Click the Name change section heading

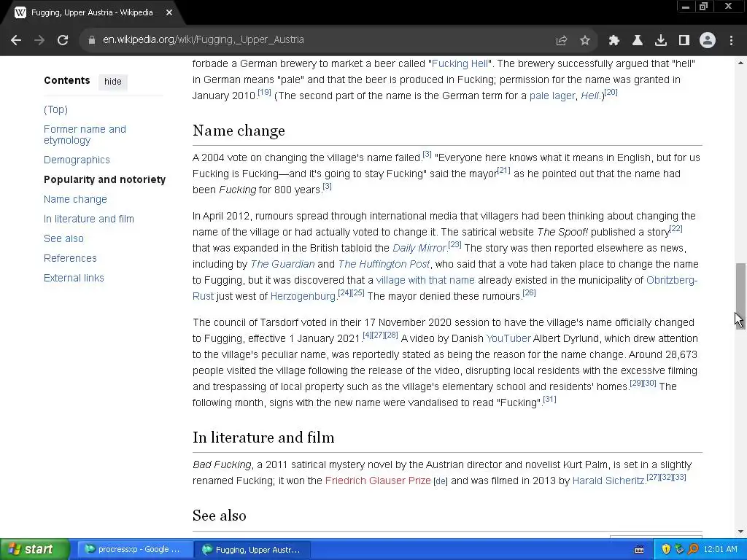(x=239, y=131)
